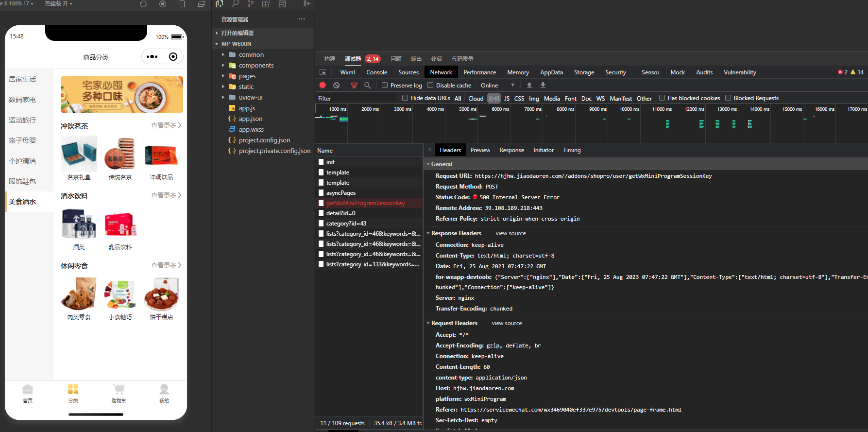Click the import HAR upload icon
This screenshot has height=432, width=868.
(x=529, y=85)
